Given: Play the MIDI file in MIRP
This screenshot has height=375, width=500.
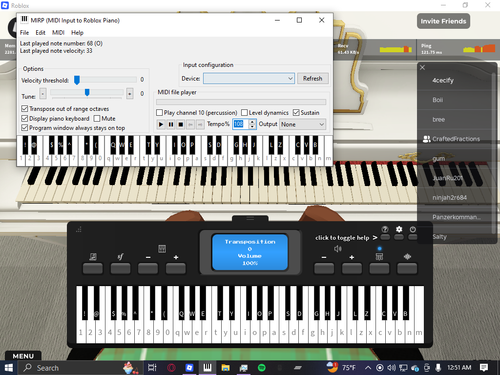Looking at the screenshot, I should [x=161, y=124].
